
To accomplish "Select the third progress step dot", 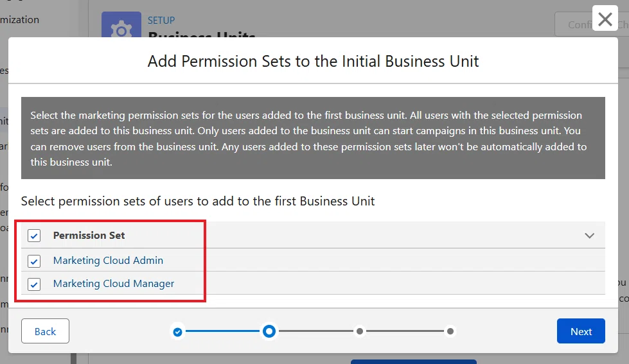I will (x=360, y=331).
